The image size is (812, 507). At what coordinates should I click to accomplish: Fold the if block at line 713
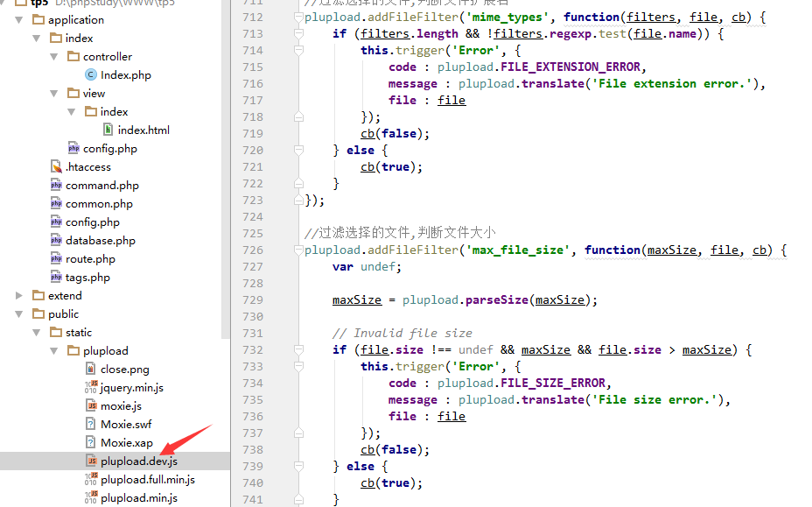(x=298, y=33)
